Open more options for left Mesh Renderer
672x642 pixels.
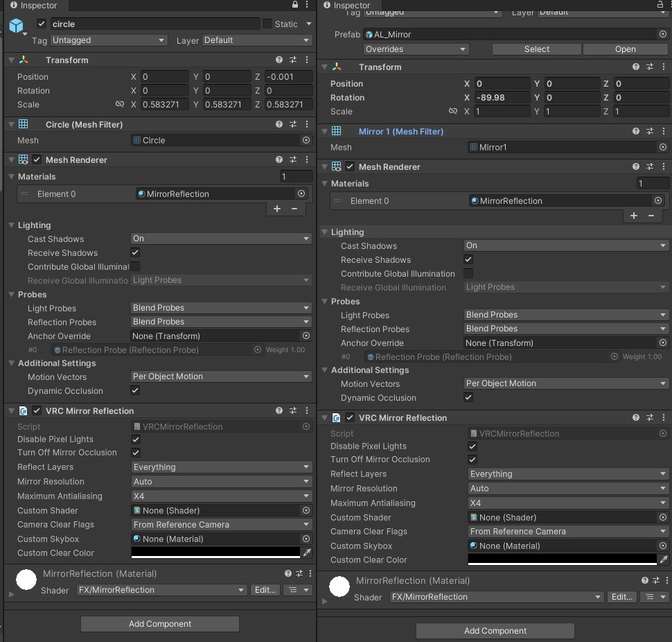click(307, 159)
